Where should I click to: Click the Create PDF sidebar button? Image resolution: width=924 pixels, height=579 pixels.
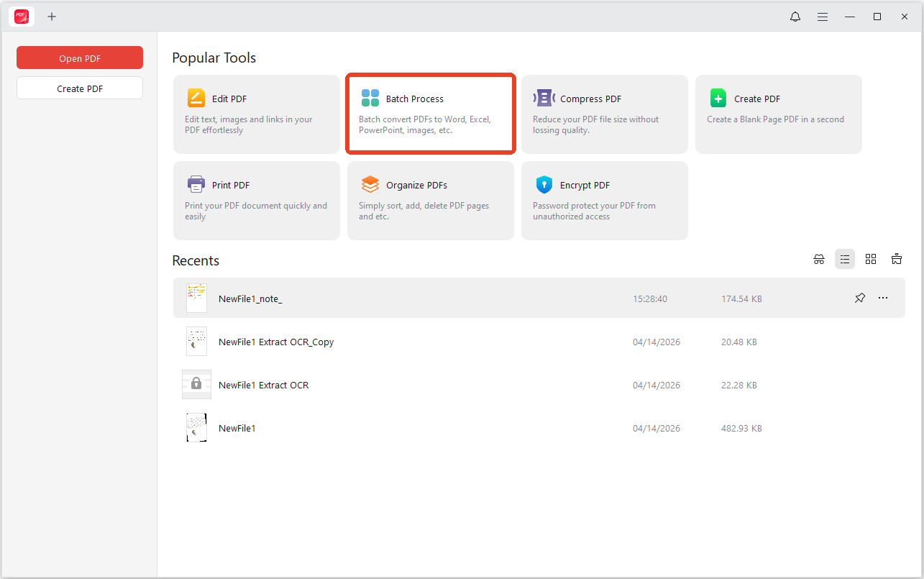[79, 88]
